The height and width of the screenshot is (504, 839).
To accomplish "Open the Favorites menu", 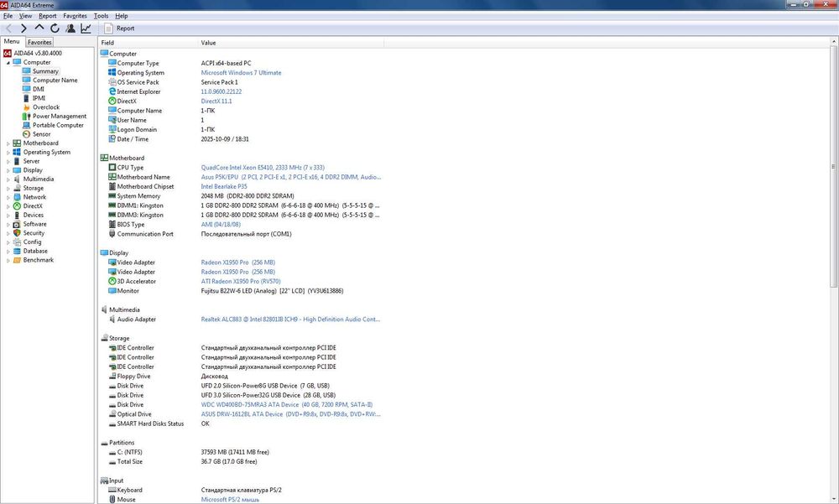I will click(x=75, y=16).
